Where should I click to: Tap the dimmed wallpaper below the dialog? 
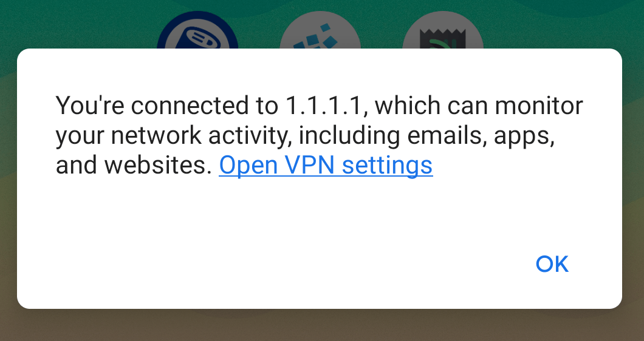(322, 325)
